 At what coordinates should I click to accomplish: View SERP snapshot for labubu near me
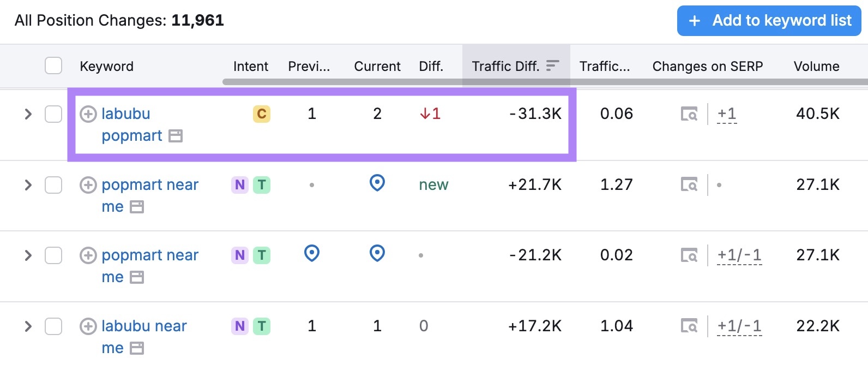click(x=689, y=326)
